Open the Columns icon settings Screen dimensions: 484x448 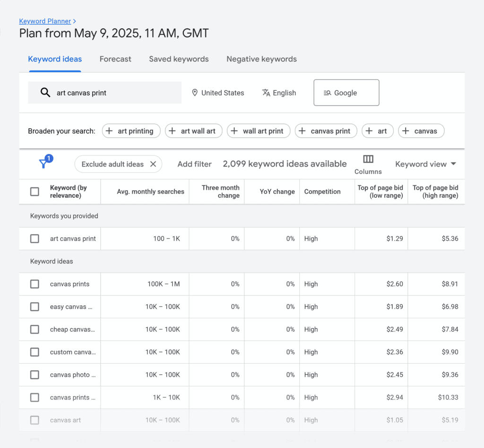[x=368, y=159]
